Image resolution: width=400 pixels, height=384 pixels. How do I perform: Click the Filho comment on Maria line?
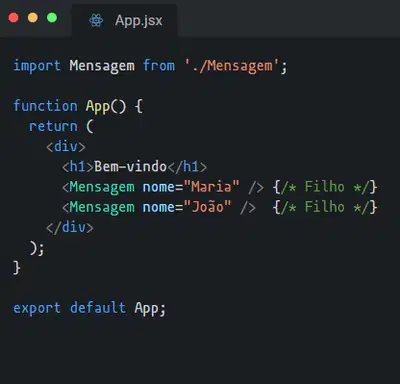coord(325,187)
